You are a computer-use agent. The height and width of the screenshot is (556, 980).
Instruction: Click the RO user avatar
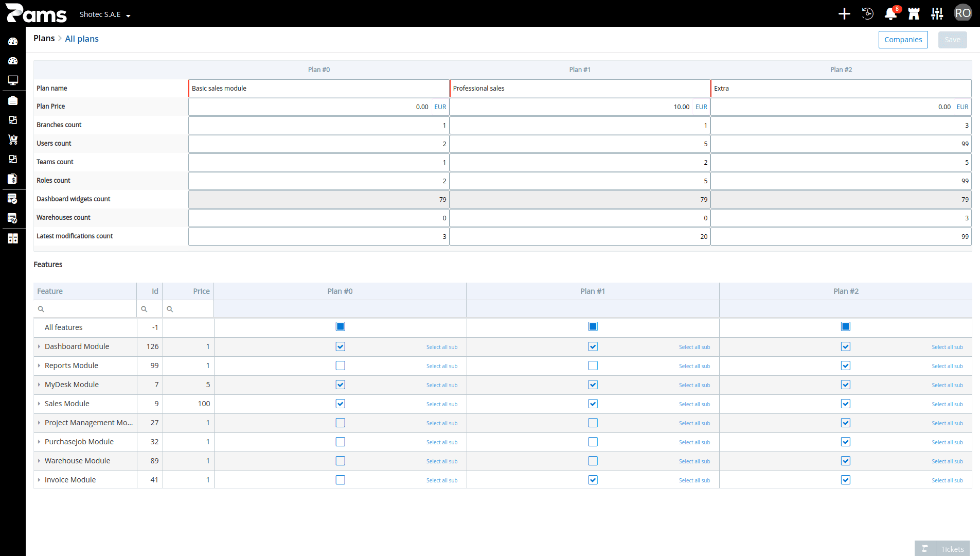tap(963, 13)
